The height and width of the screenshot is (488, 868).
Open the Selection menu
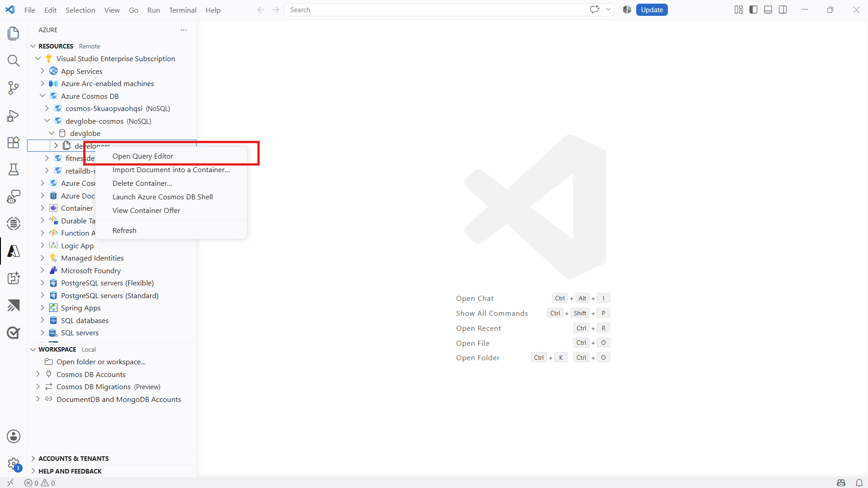point(80,10)
